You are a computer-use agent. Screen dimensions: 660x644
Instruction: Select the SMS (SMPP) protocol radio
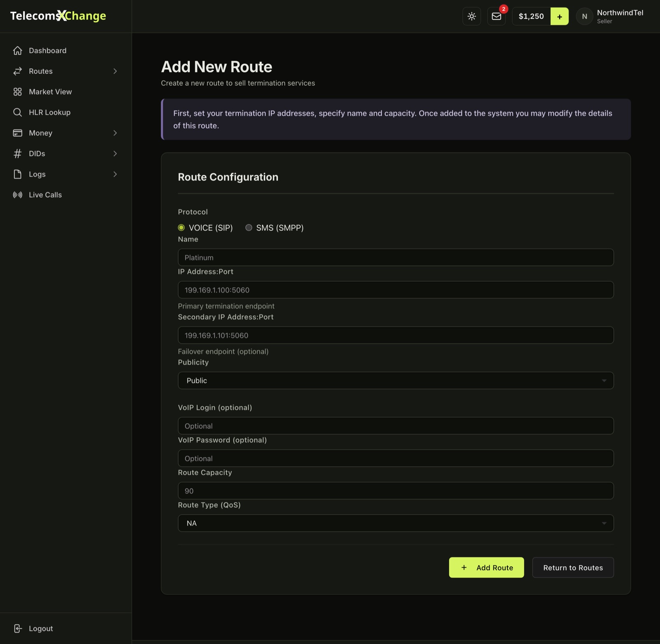[249, 228]
